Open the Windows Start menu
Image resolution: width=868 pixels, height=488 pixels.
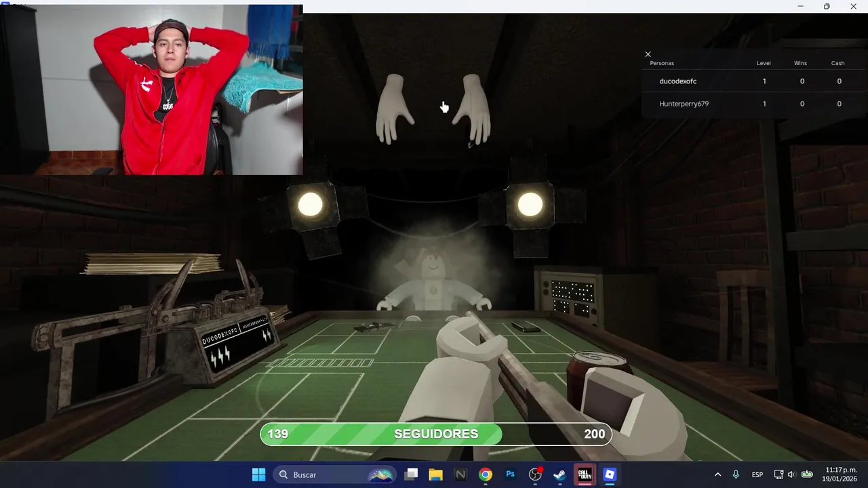click(x=258, y=474)
